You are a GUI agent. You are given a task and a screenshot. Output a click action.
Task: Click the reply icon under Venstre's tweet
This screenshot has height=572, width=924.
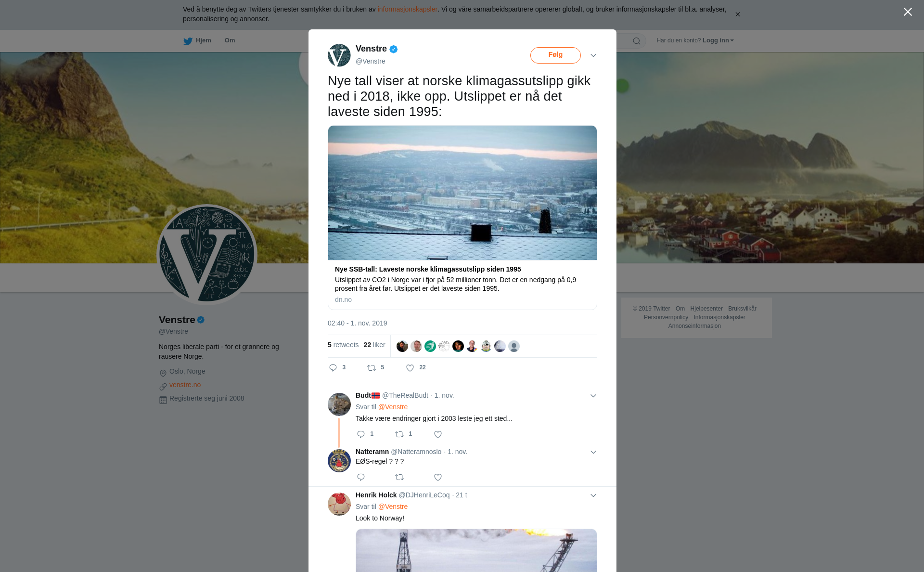[x=333, y=368]
